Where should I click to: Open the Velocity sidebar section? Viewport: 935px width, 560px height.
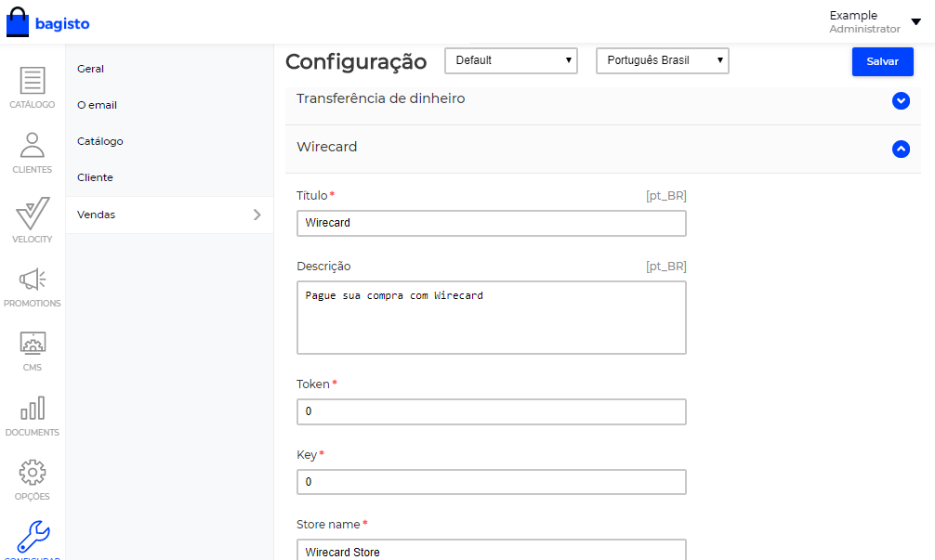tap(33, 220)
